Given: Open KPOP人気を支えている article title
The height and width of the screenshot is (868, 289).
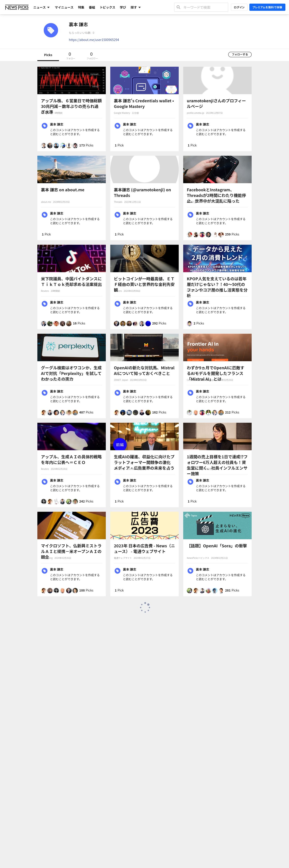Looking at the screenshot, I should coord(217,287).
